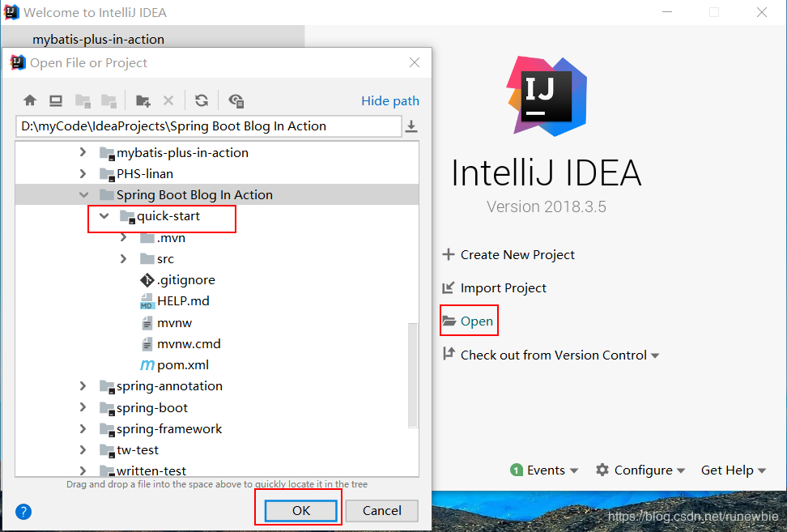
Task: Click the Import Project arrow icon
Action: 449,287
